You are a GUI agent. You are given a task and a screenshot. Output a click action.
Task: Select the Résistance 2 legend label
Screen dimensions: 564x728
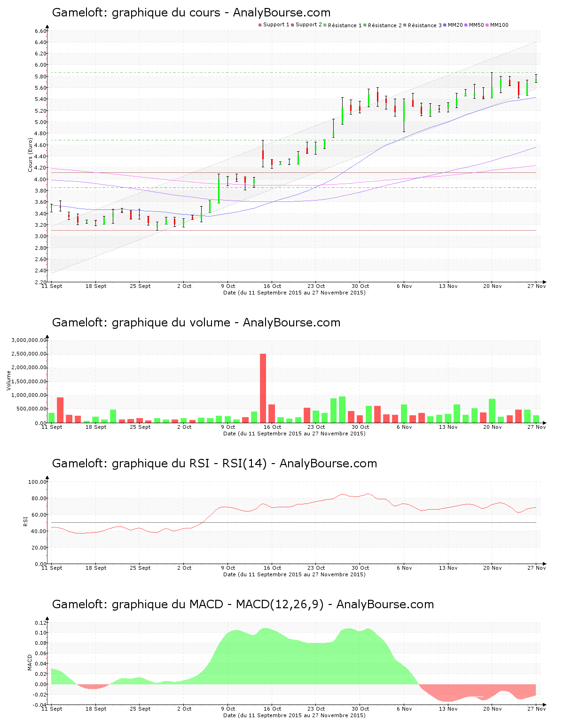[x=385, y=25]
